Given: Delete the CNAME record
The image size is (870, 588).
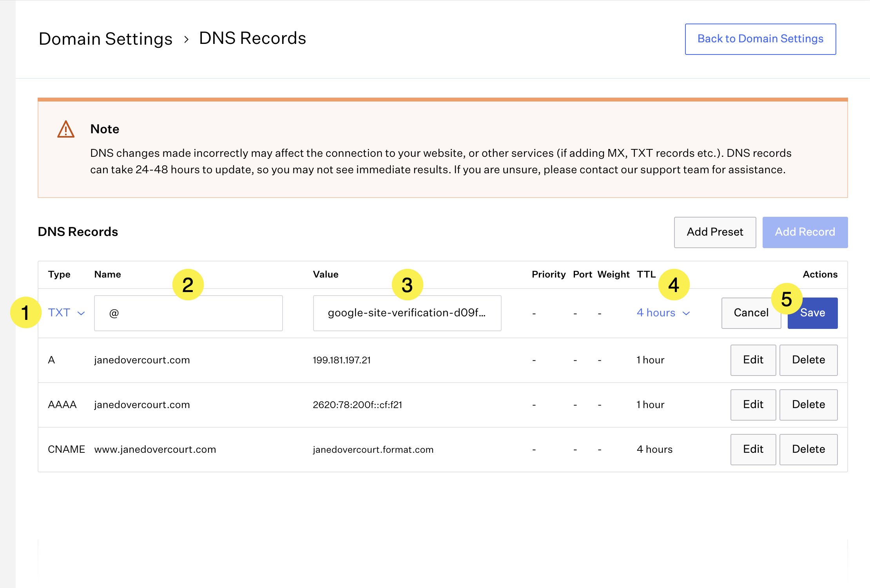Looking at the screenshot, I should pyautogui.click(x=808, y=449).
